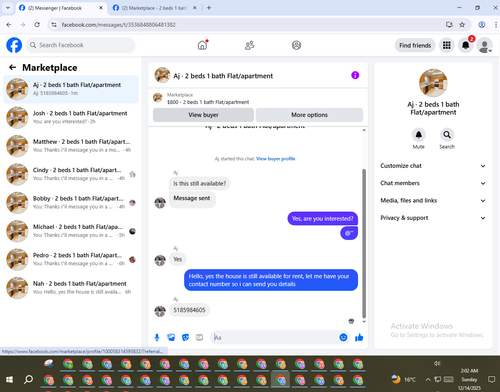500x392 pixels.
Task: Click the View buyer button
Action: tap(203, 115)
